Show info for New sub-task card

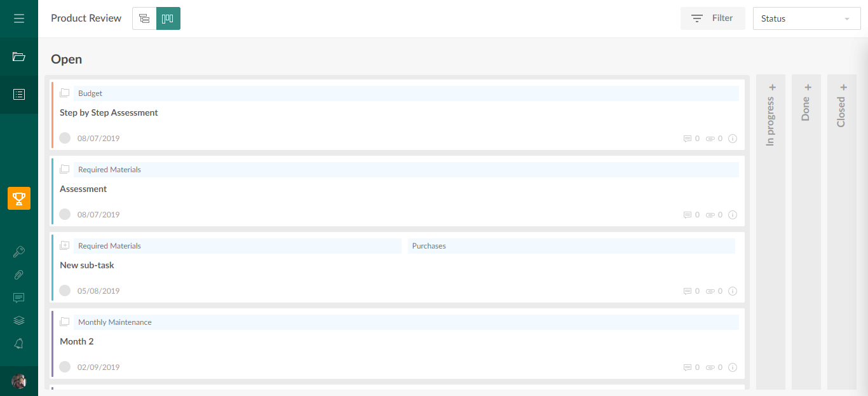coord(733,291)
